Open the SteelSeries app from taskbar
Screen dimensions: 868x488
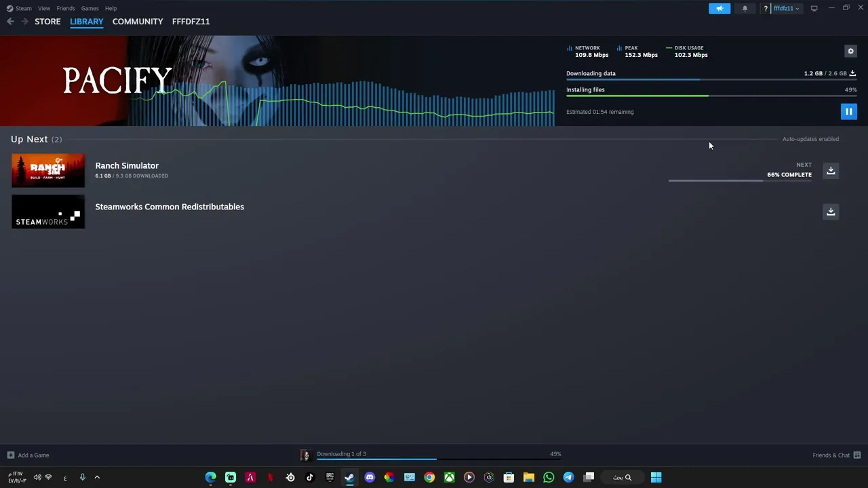click(290, 477)
